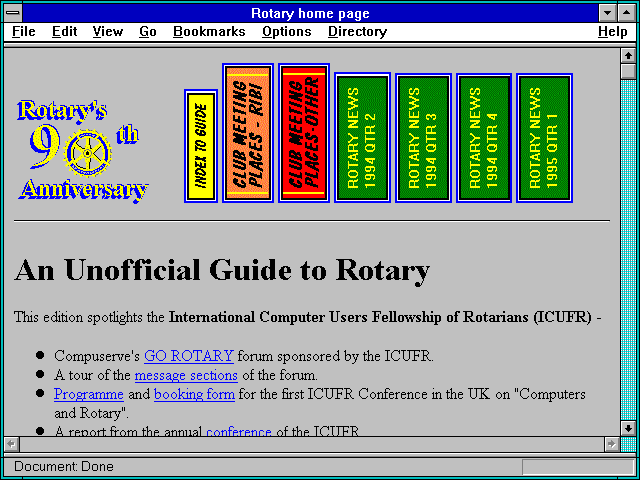640x480 pixels.
Task: Maximize the Rotary home page window
Action: pos(627,13)
